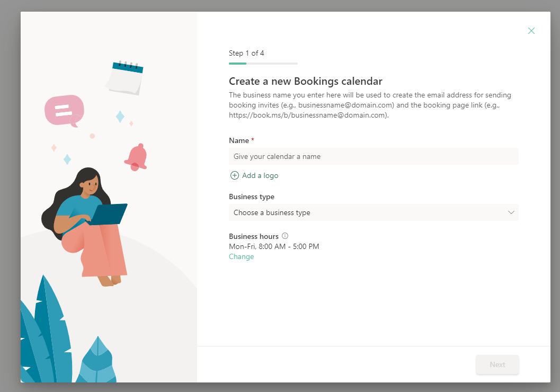The height and width of the screenshot is (392, 560).
Task: Focus the calendar Name input field
Action: tap(374, 156)
